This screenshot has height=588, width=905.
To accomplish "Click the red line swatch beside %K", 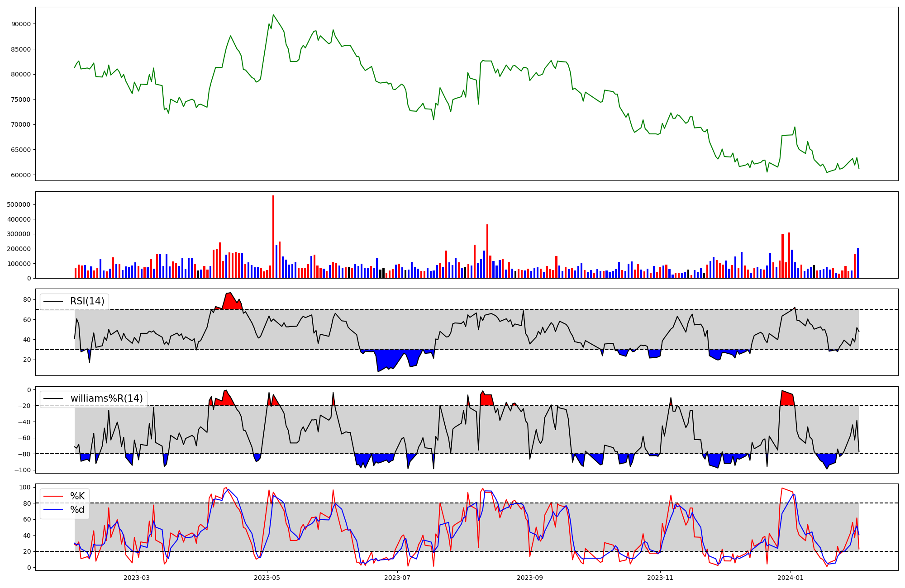I will point(52,496).
